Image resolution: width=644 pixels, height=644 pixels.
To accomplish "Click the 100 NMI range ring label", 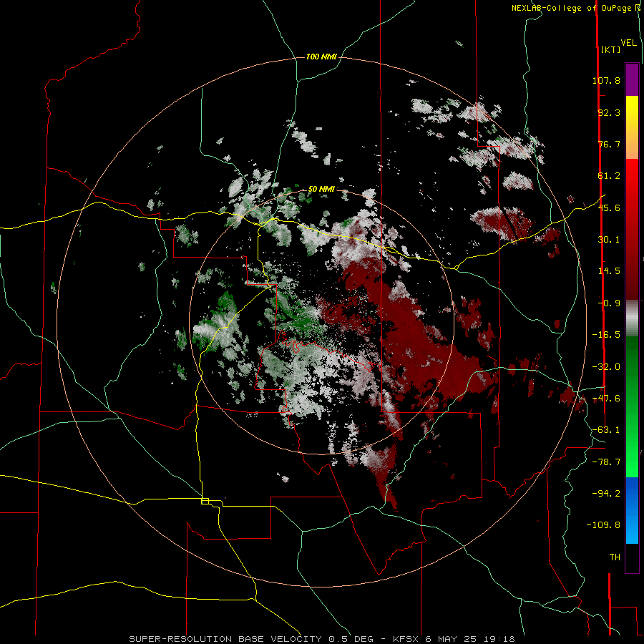I will 321,57.
